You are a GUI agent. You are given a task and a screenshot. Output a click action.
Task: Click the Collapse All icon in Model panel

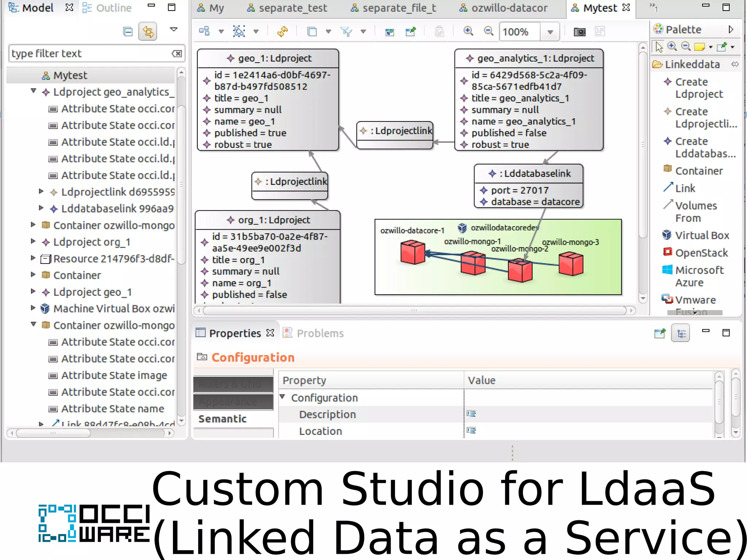(128, 32)
